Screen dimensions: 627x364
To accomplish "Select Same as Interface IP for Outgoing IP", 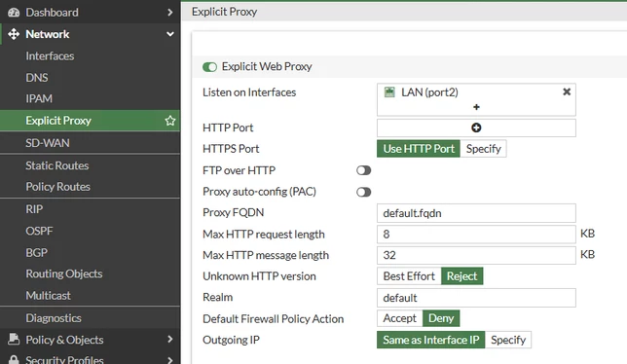I will 431,340.
